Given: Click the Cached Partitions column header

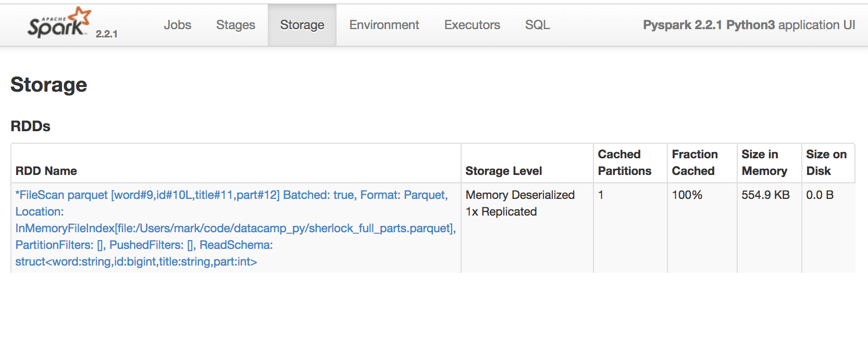Looking at the screenshot, I should tap(624, 162).
